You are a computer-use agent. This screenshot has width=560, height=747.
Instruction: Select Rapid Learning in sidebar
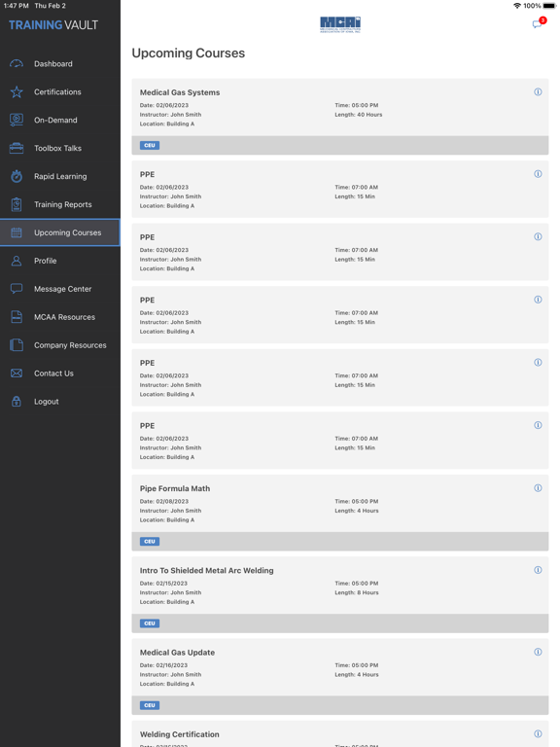[x=60, y=176]
